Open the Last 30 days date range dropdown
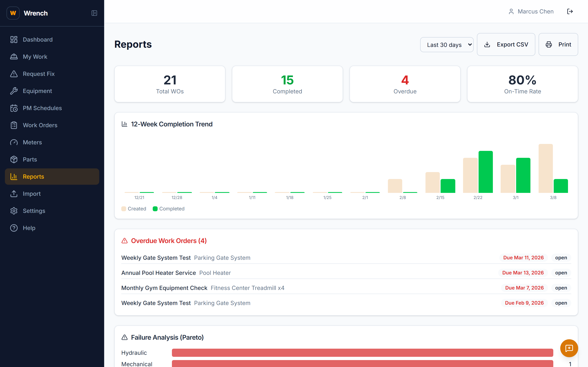This screenshot has width=588, height=367. (447, 44)
